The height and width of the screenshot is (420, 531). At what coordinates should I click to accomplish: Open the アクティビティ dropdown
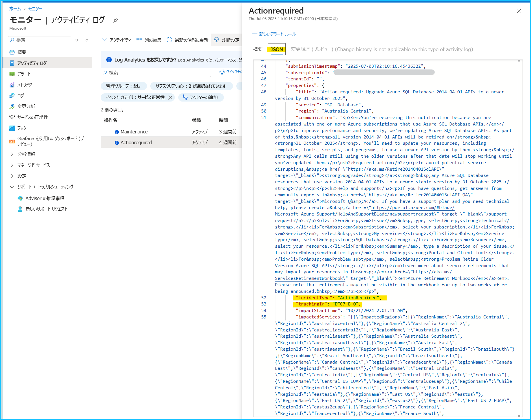(x=116, y=40)
